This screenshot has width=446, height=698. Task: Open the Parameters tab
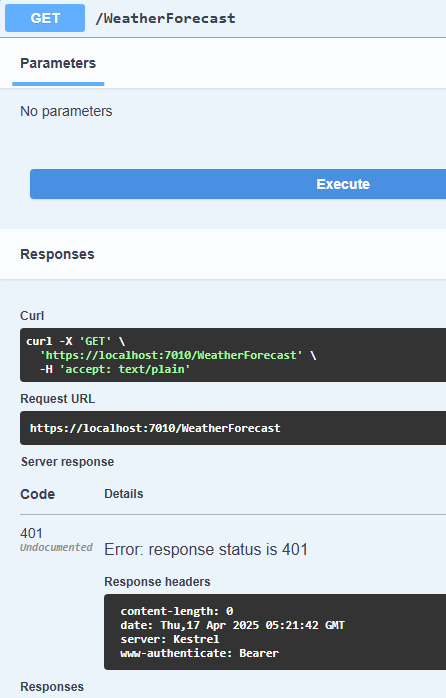pyautogui.click(x=58, y=63)
